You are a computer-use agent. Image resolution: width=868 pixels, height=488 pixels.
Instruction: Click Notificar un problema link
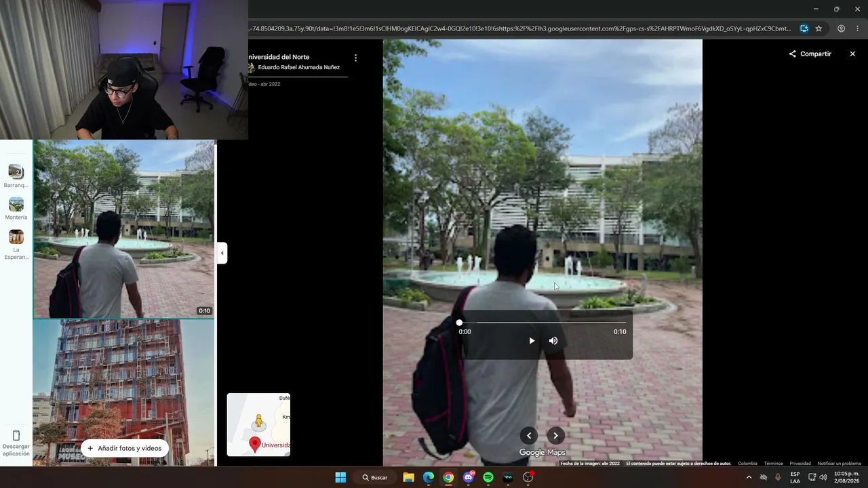(x=839, y=464)
